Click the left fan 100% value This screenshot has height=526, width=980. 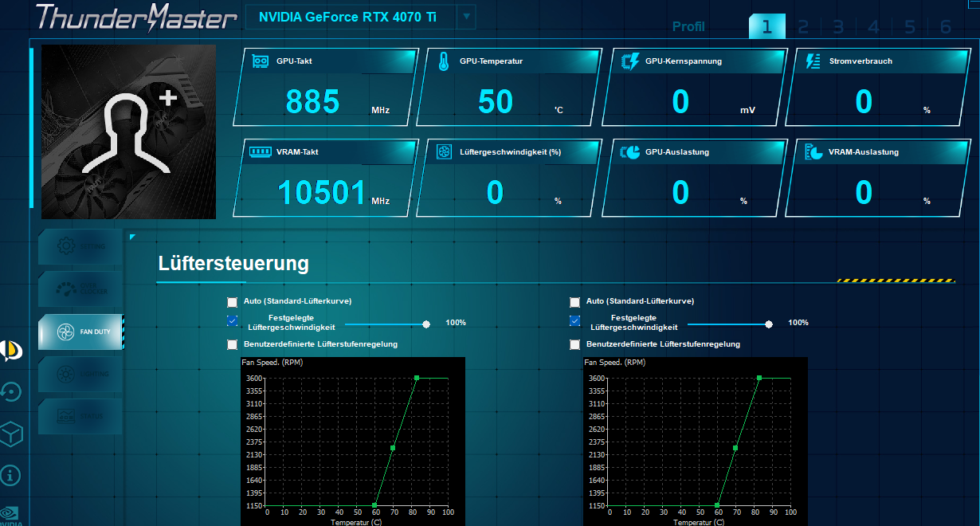point(456,323)
